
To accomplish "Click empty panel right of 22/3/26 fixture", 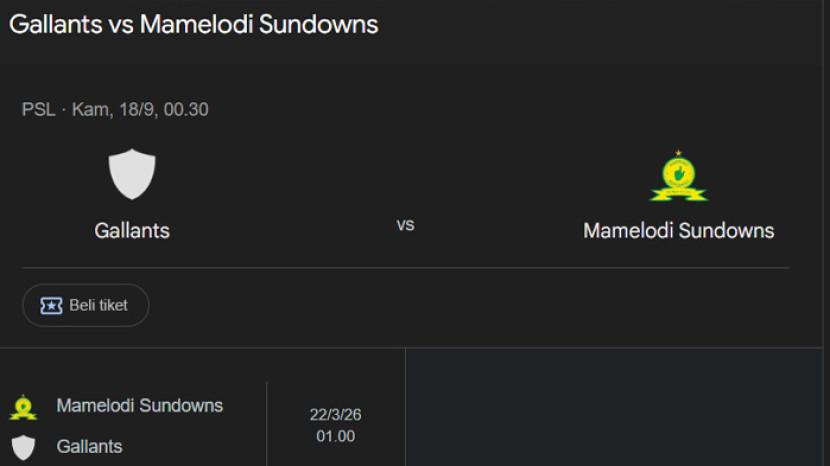I will click(617, 408).
